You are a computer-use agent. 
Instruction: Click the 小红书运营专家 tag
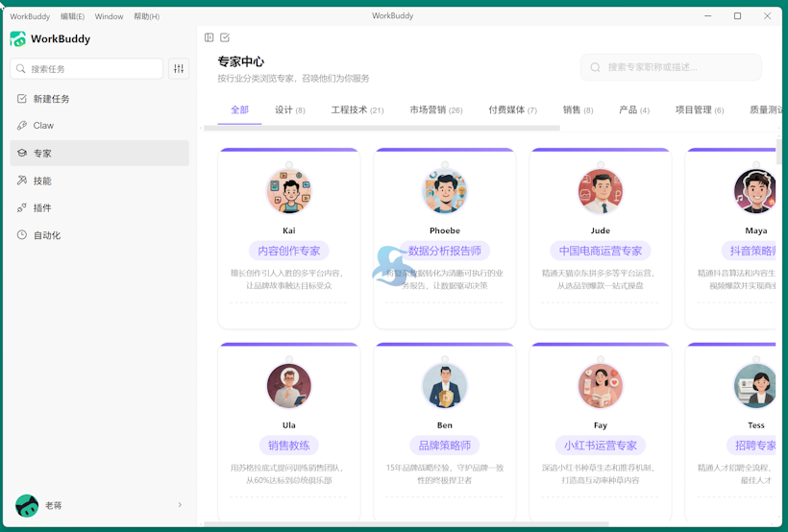[x=601, y=445]
